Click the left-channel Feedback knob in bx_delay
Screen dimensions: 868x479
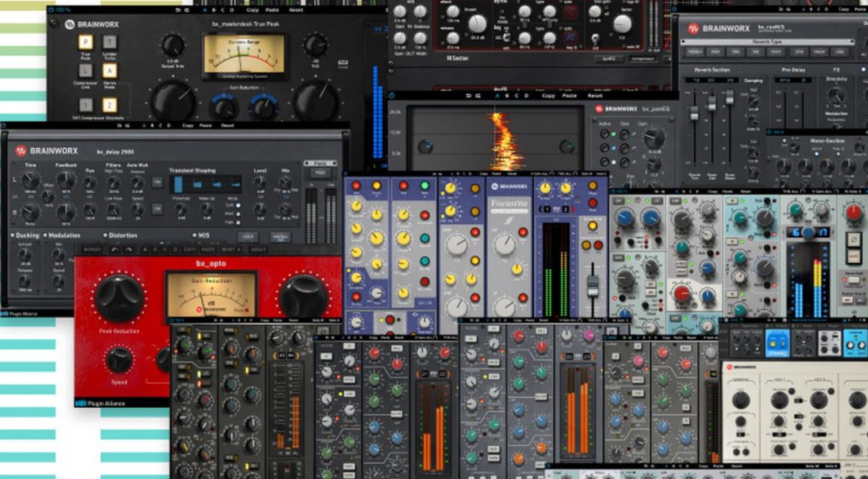click(x=66, y=180)
